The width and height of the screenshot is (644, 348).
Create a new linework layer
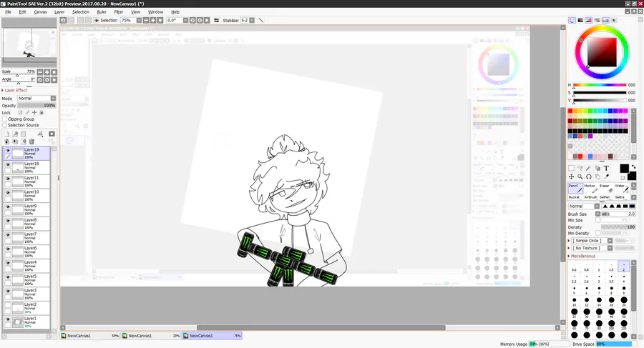pos(15,134)
